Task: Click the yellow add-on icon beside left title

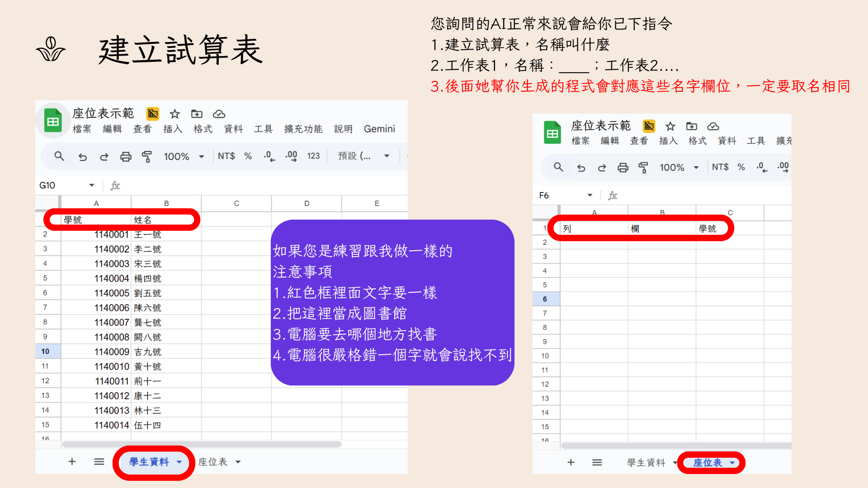Action: (153, 113)
